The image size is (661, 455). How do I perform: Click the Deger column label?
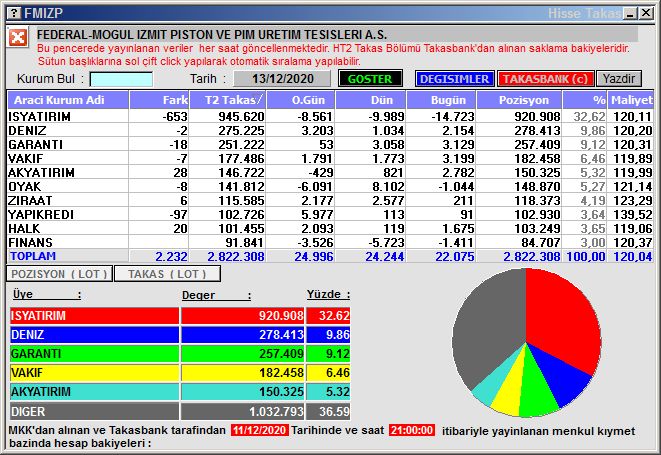pyautogui.click(x=217, y=295)
